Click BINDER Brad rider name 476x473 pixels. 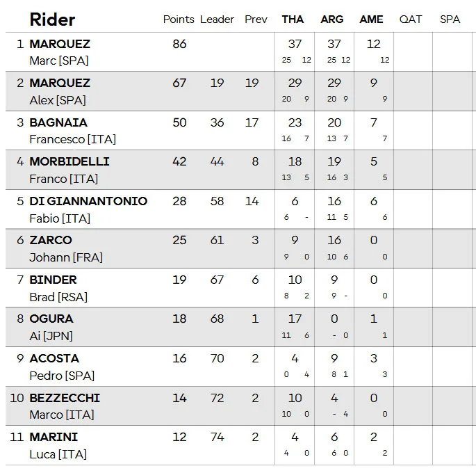coord(58,288)
